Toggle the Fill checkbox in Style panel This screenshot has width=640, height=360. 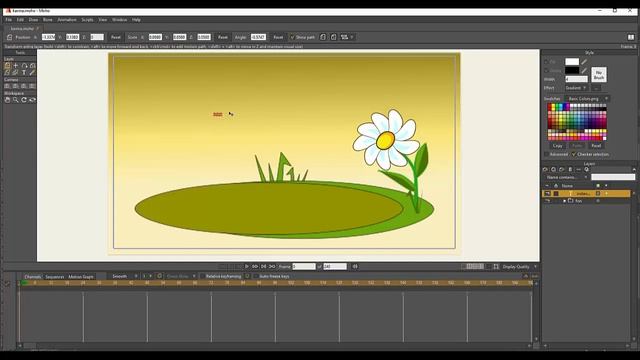coord(546,62)
